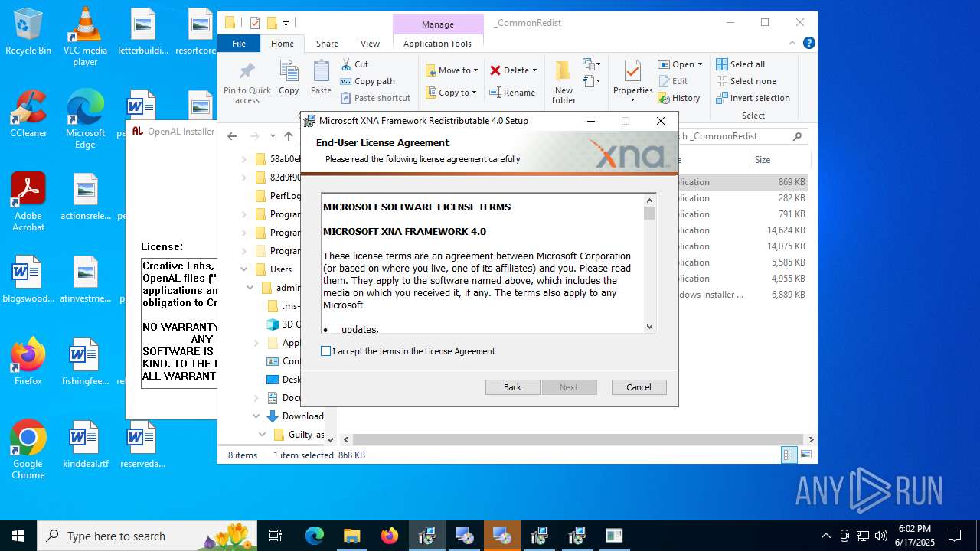This screenshot has width=980, height=551.
Task: Open the VLC media player desktop icon
Action: pyautogui.click(x=85, y=37)
